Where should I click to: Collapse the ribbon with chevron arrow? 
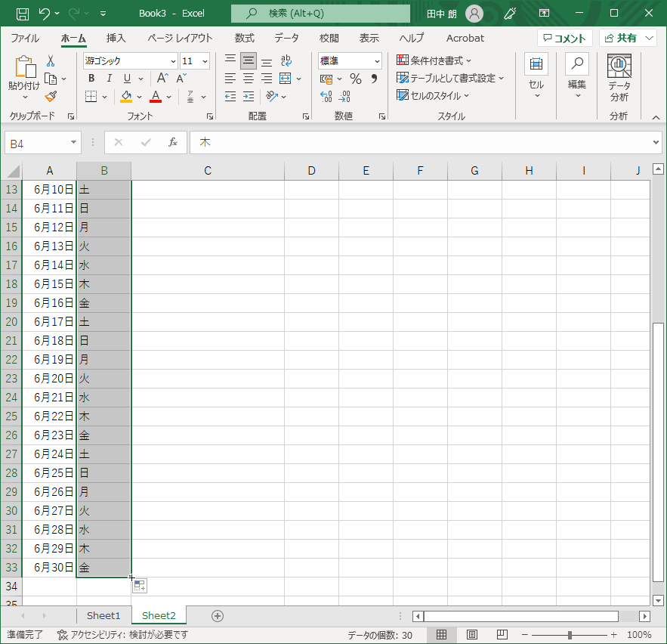656,117
